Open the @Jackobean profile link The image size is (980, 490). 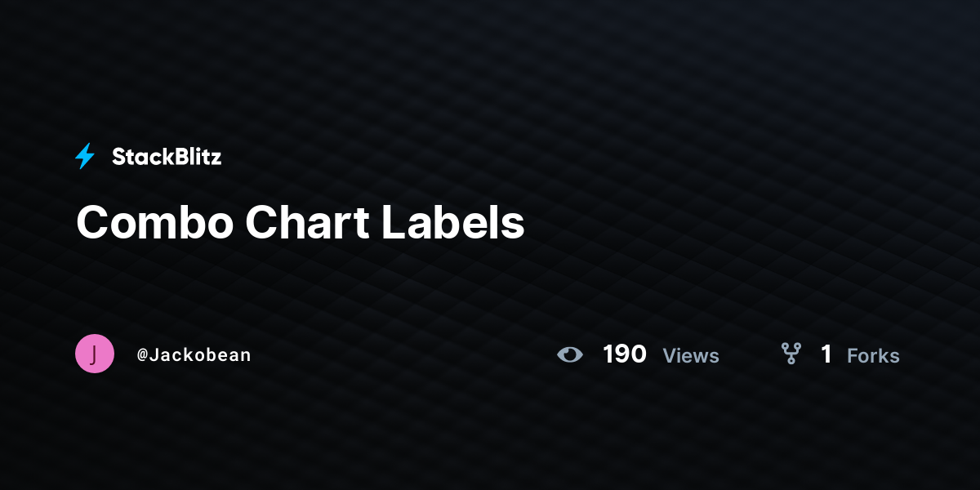click(x=194, y=355)
